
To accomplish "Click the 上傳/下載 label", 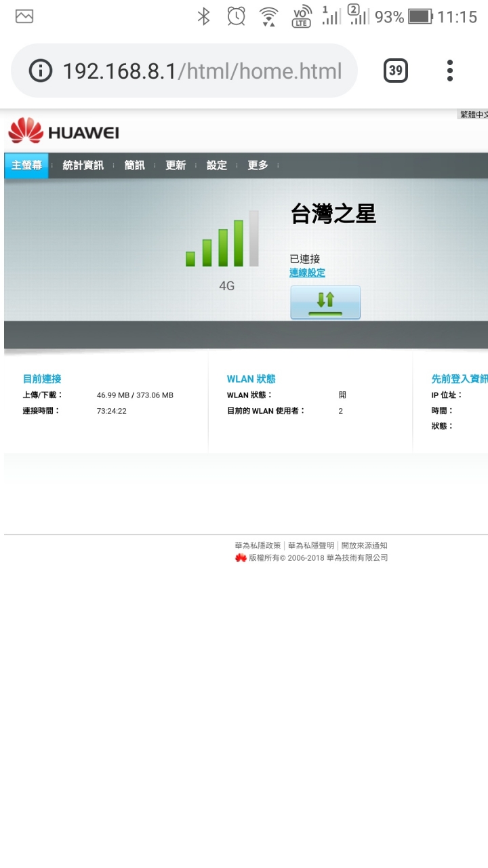I will pyautogui.click(x=43, y=395).
